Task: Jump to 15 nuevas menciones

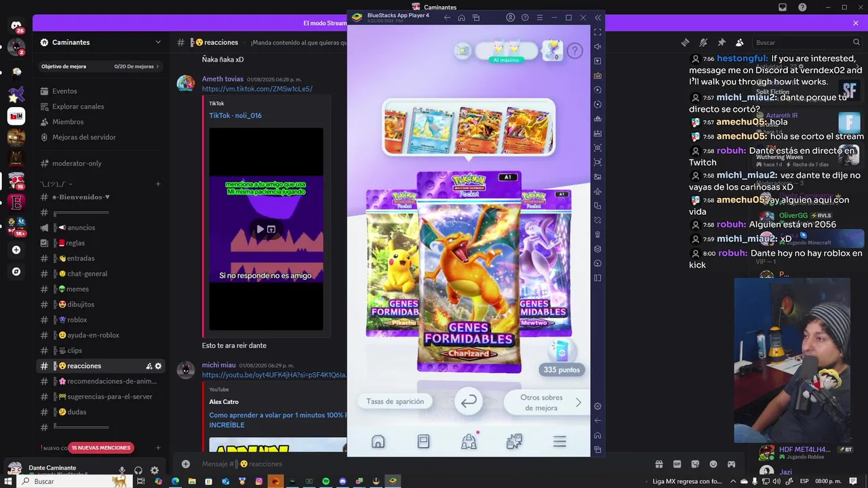Action: pos(101,447)
